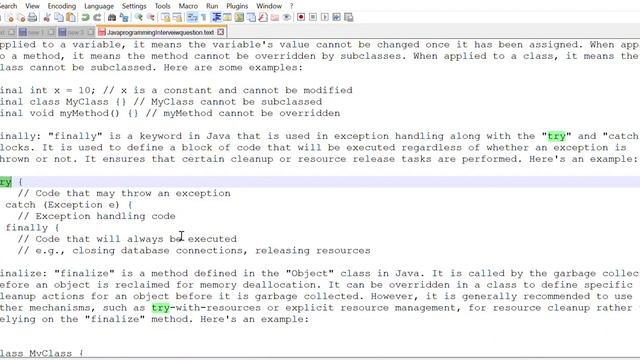Toggle synchronize vertical scrolling icon
Screen dimensions: 640x360
tap(165, 18)
